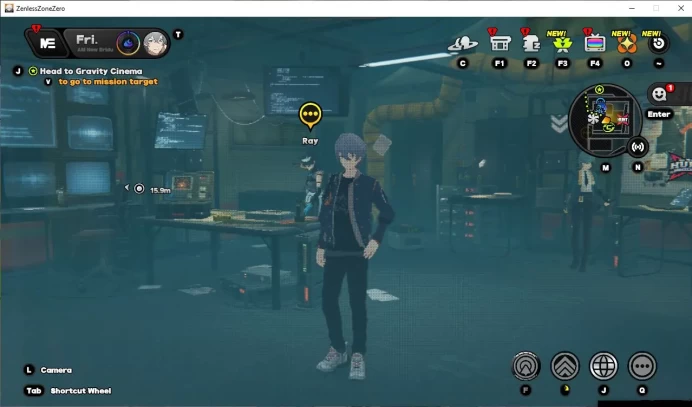Click the broadcast signal icon beside minimap

point(638,147)
